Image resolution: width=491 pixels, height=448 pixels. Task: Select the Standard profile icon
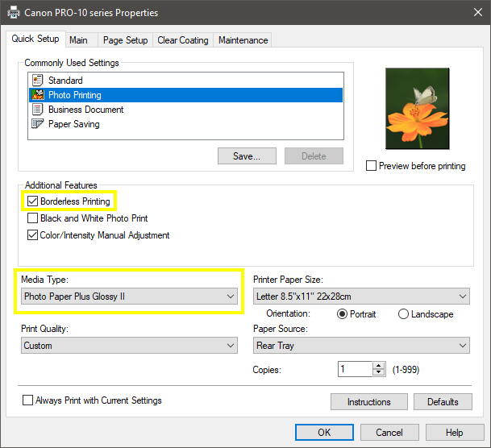point(35,81)
